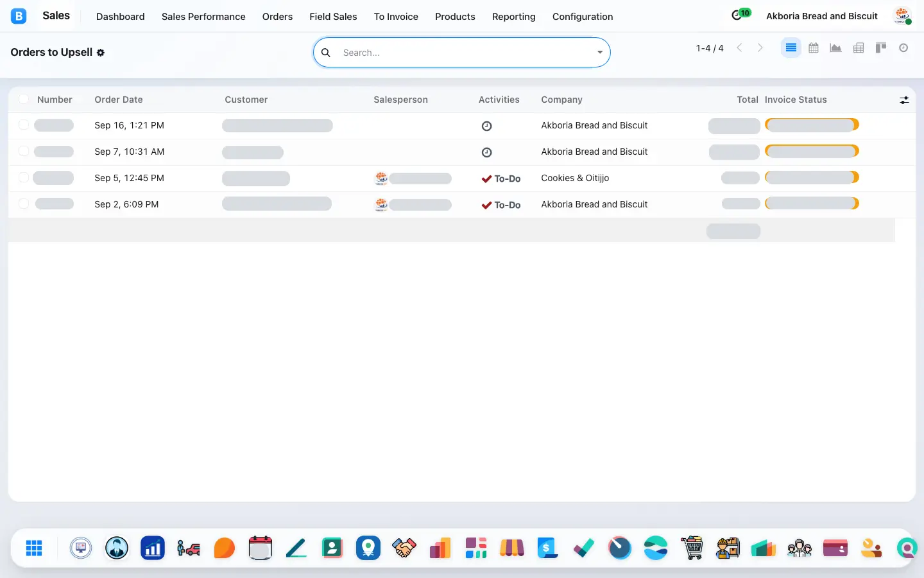Open the blue bar chart app in dock
Viewport: 924px width, 578px height.
click(153, 548)
